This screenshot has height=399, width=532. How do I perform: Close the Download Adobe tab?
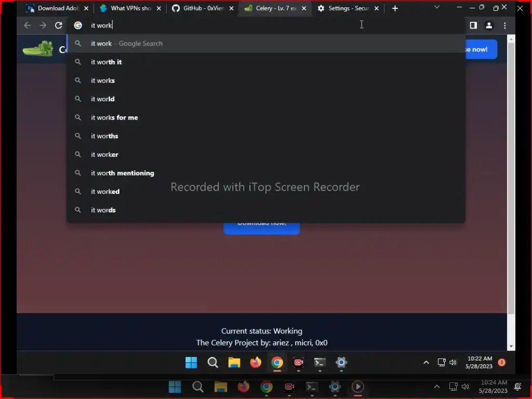86,8
